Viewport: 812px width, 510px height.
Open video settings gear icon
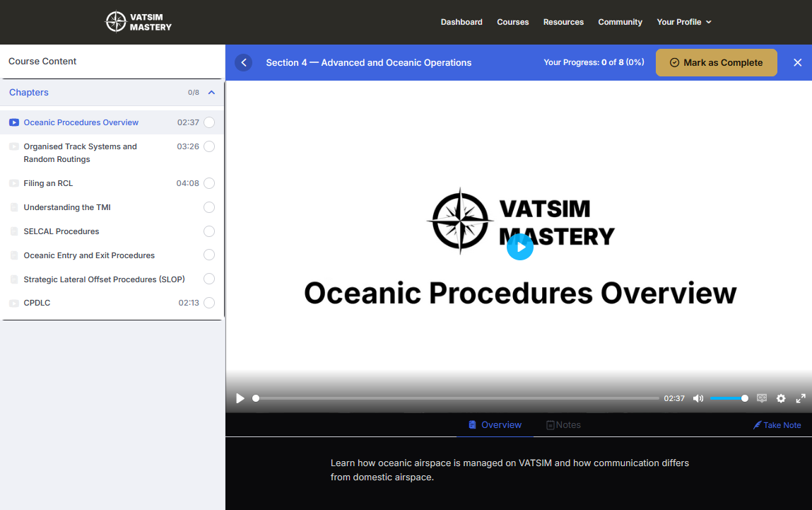[x=781, y=398]
